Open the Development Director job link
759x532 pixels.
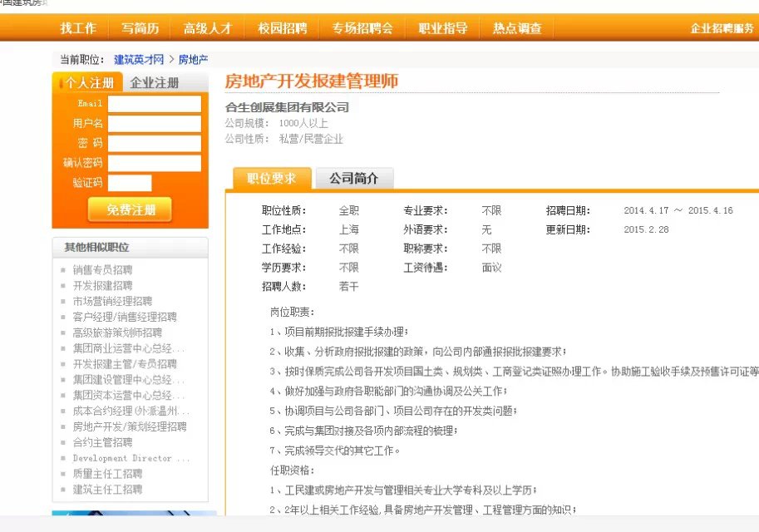coord(131,458)
